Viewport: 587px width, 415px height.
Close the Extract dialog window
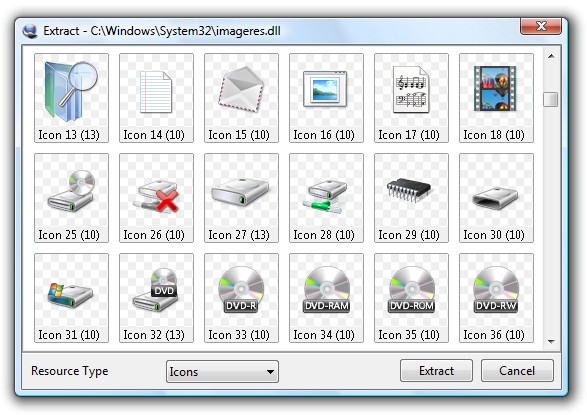[541, 26]
